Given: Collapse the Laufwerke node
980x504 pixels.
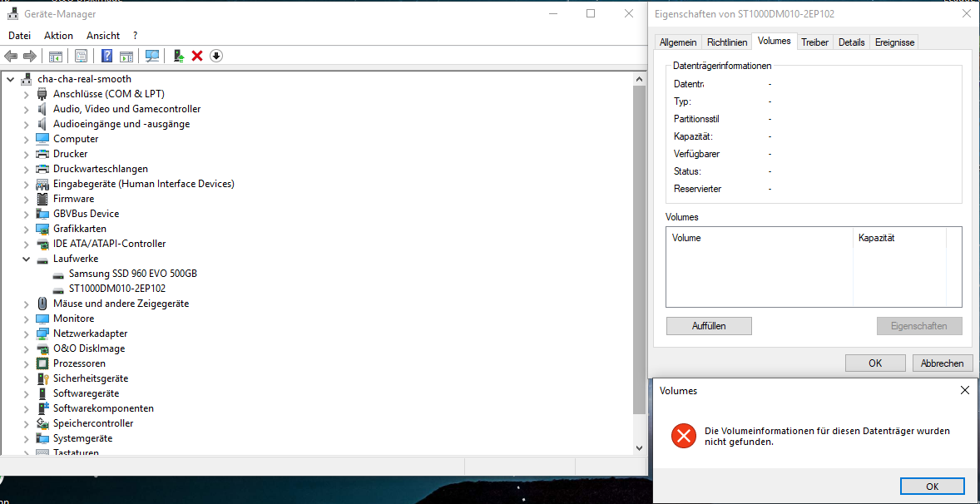Looking at the screenshot, I should 26,259.
